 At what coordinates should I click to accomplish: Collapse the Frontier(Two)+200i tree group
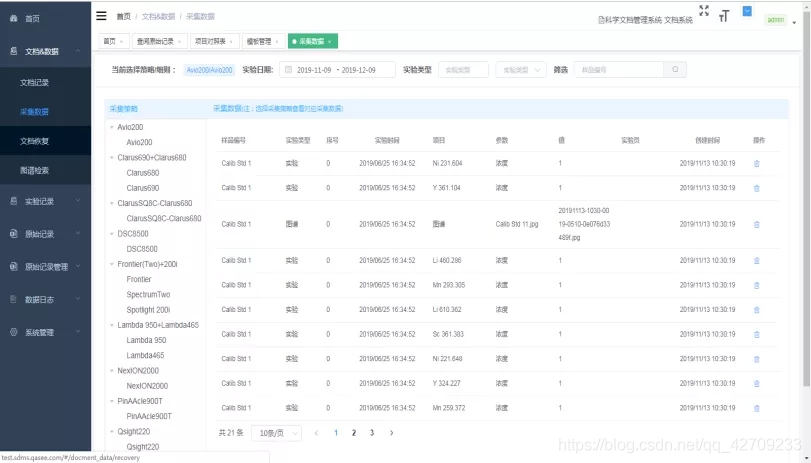point(112,264)
